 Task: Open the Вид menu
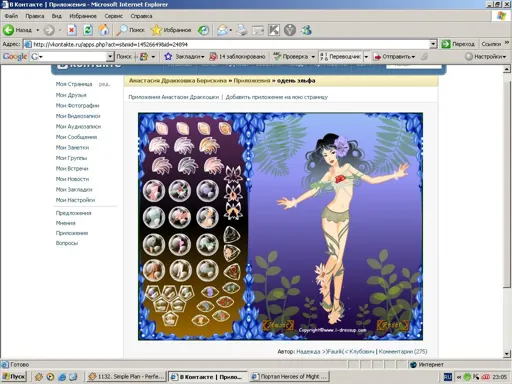[x=56, y=16]
